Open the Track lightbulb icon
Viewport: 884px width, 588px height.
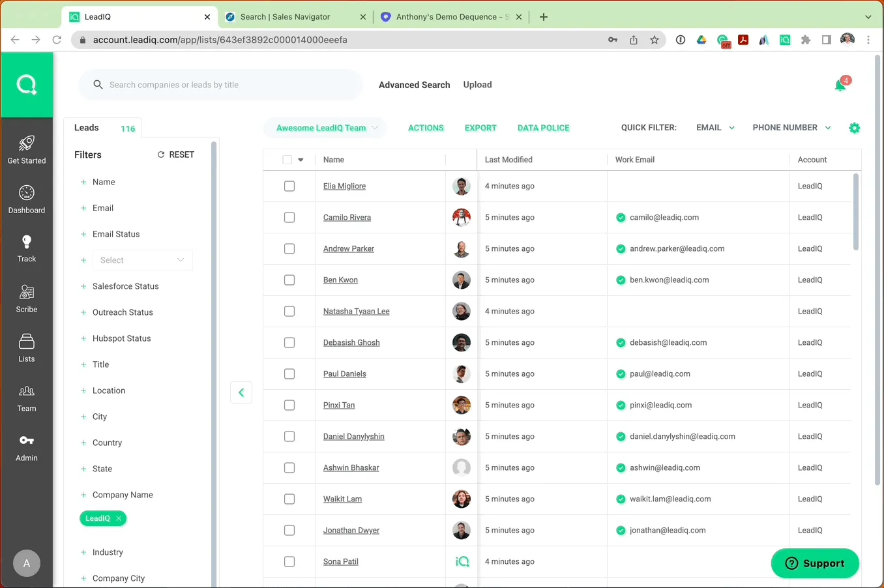pos(27,242)
